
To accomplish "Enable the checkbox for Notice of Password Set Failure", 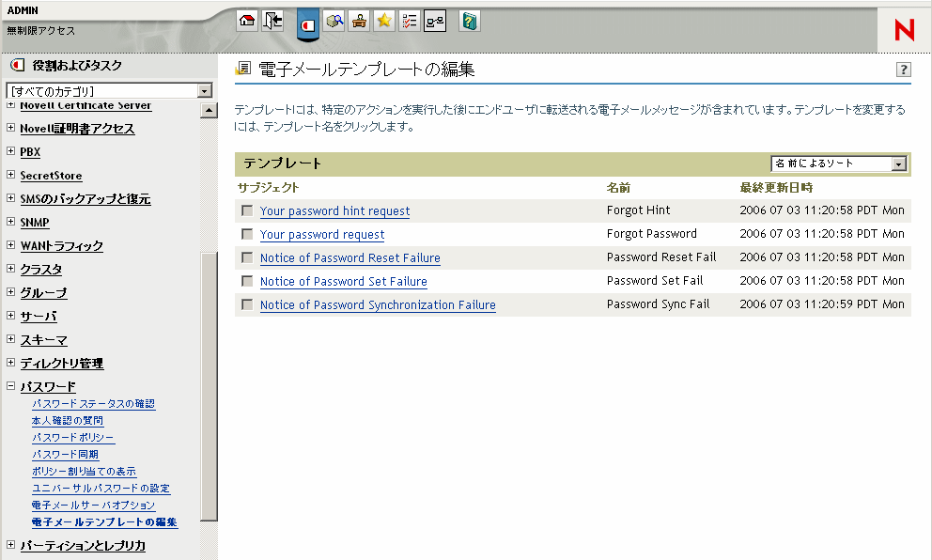I will [x=247, y=281].
